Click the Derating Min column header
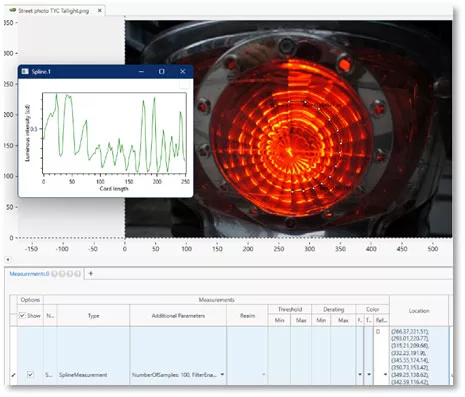 coord(321,320)
